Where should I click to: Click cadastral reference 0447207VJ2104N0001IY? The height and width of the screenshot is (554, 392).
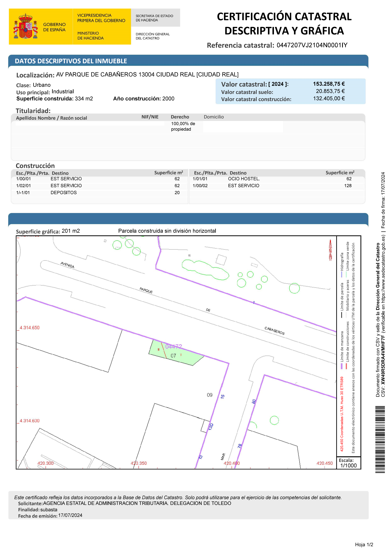pyautogui.click(x=312, y=45)
